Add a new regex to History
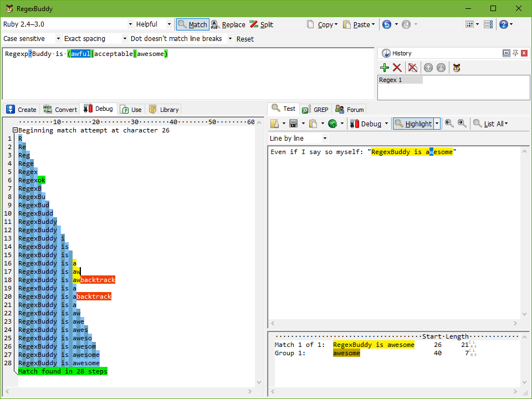 click(x=385, y=68)
